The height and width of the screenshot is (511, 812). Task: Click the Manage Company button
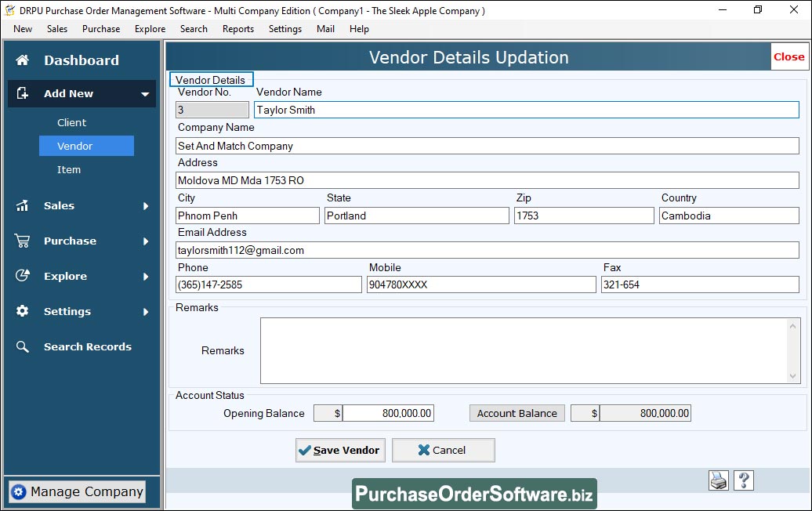[x=77, y=492]
